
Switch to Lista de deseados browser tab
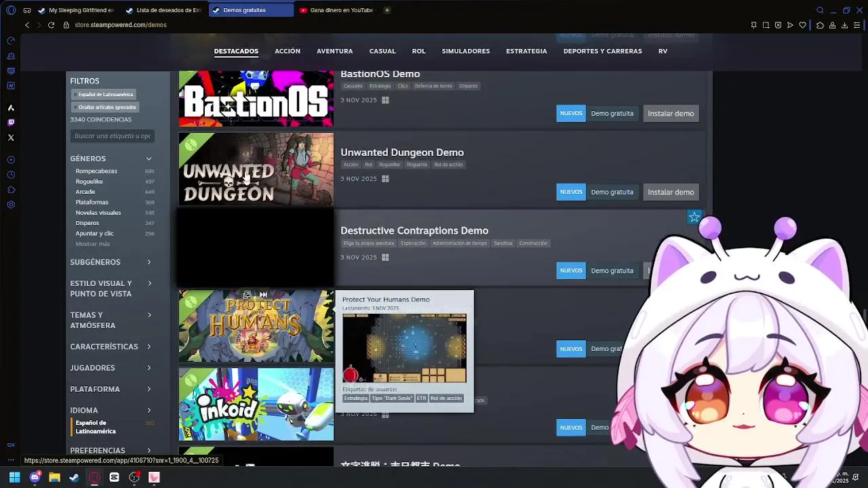(163, 10)
